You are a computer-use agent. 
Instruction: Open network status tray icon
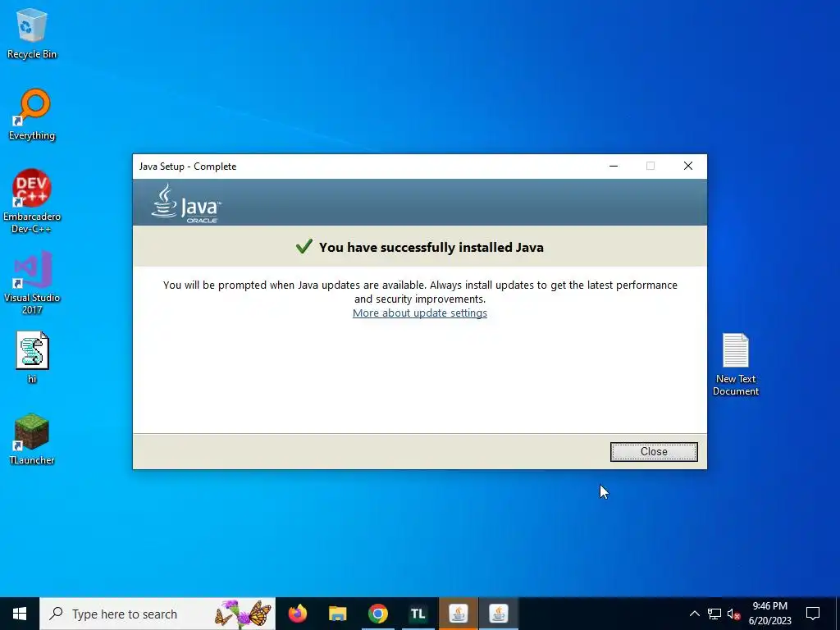[714, 614]
